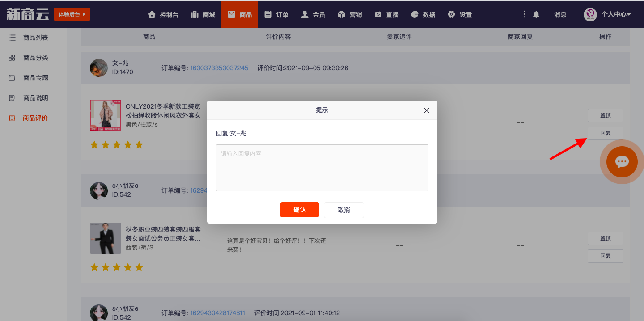Open the three-dot more options menu
The height and width of the screenshot is (321, 644).
click(525, 14)
